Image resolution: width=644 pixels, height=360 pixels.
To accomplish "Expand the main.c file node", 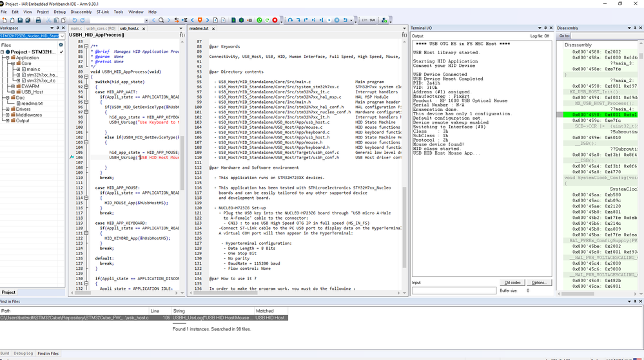I will (x=18, y=70).
